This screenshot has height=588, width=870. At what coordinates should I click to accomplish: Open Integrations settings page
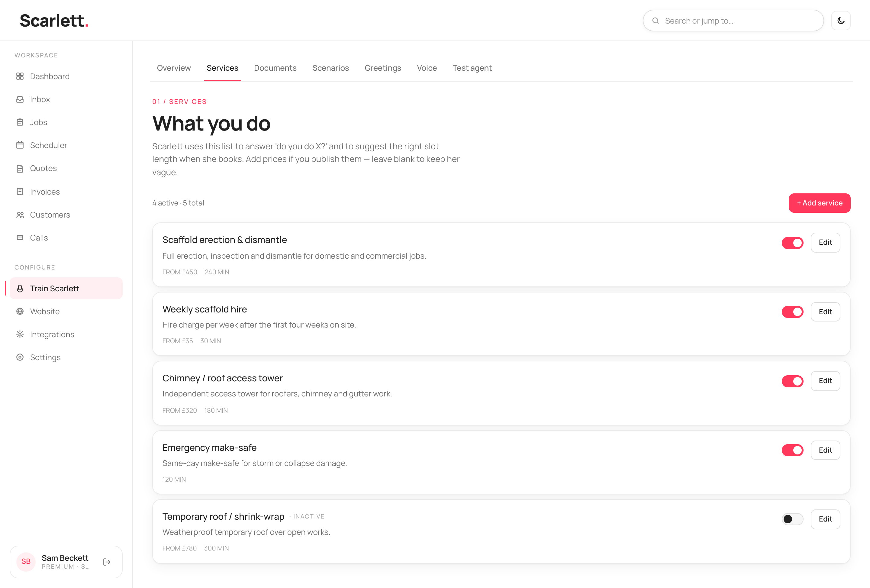pyautogui.click(x=66, y=334)
